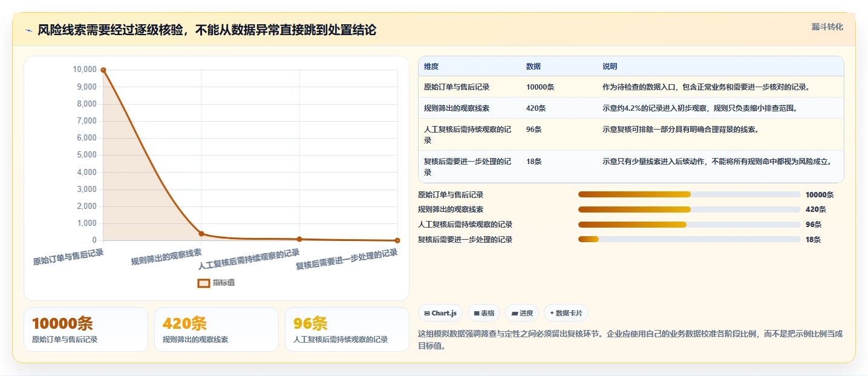The image size is (868, 376).
Task: Click table cell 10000条
Action: (540, 87)
